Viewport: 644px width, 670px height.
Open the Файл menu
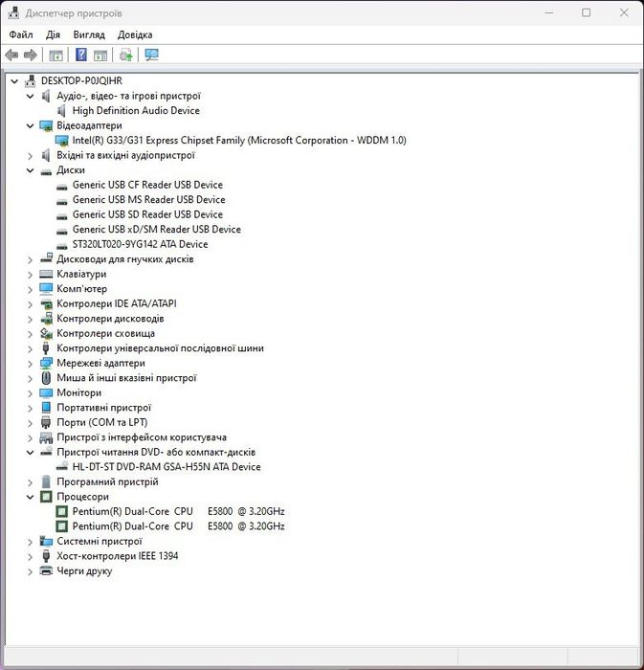click(20, 34)
